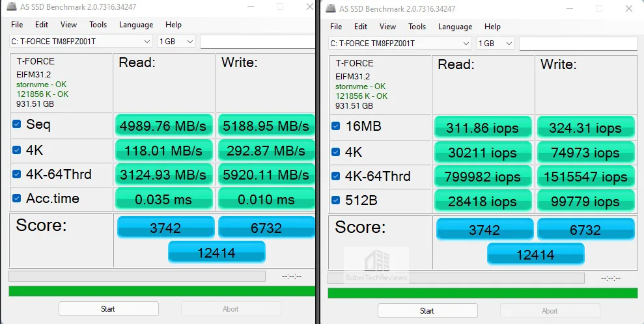This screenshot has height=324, width=644.
Task: Open the 1 GB size dropdown in left window
Action: point(176,42)
